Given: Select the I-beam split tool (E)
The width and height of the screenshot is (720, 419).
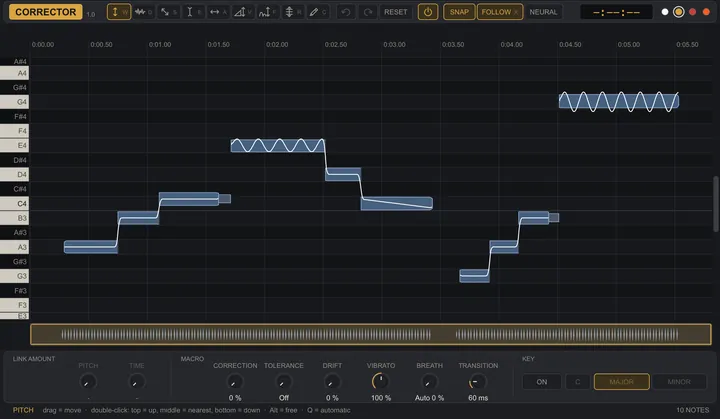Looking at the screenshot, I should click(x=193, y=12).
